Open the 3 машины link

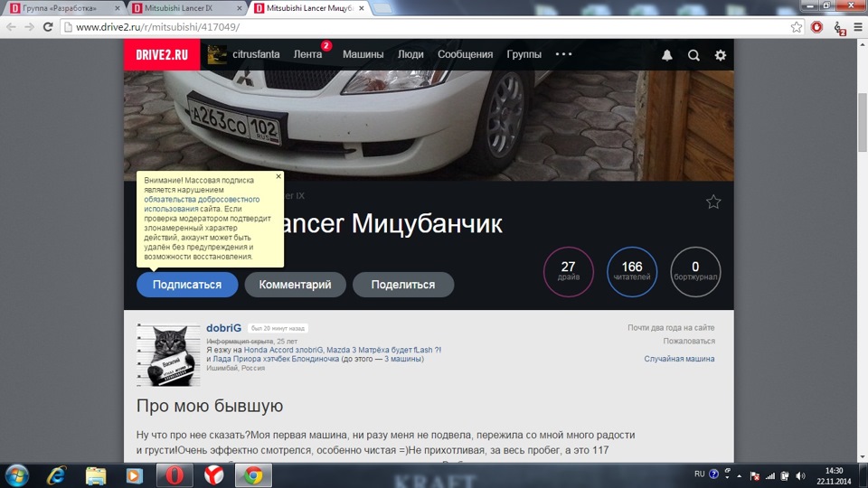[403, 359]
